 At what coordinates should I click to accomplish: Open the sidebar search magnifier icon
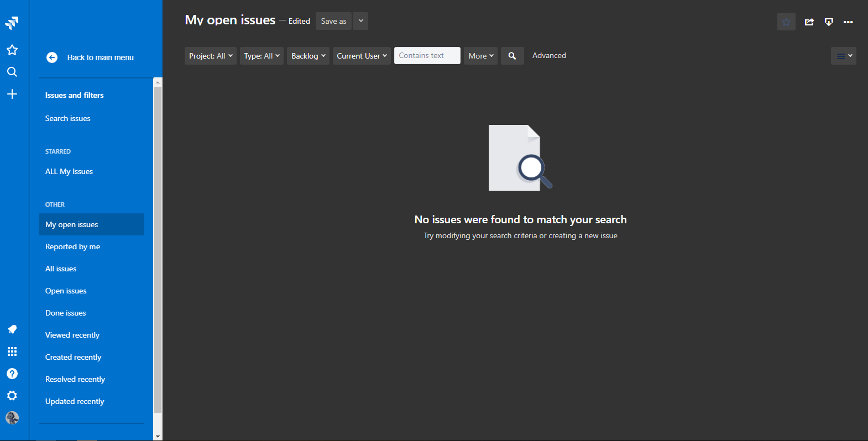[x=12, y=72]
